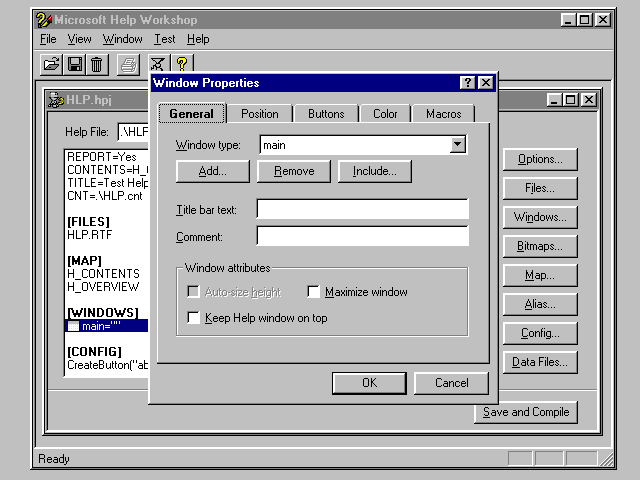Viewport: 640px width, 480px height.
Task: Click into the Comment text field
Action: (362, 237)
